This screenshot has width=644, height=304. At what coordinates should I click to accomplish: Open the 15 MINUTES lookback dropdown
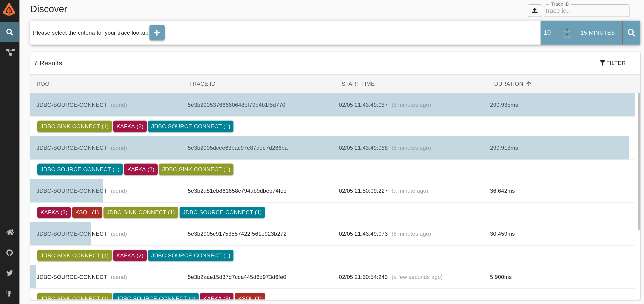click(x=597, y=33)
